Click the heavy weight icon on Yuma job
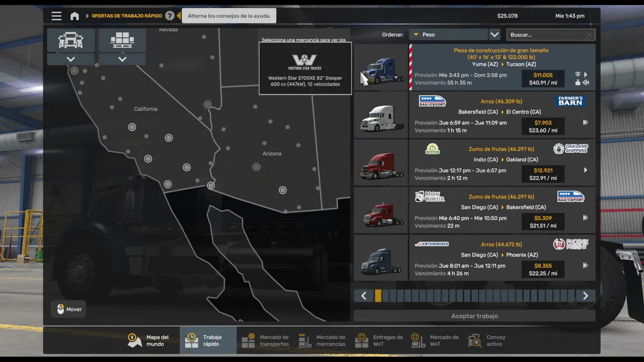644x362 pixels. coord(578,82)
